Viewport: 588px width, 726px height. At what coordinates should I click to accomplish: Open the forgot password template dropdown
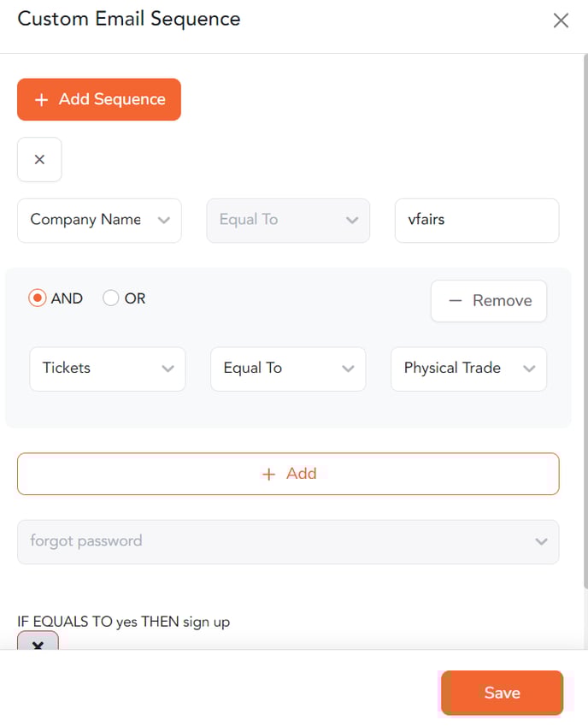(x=288, y=542)
